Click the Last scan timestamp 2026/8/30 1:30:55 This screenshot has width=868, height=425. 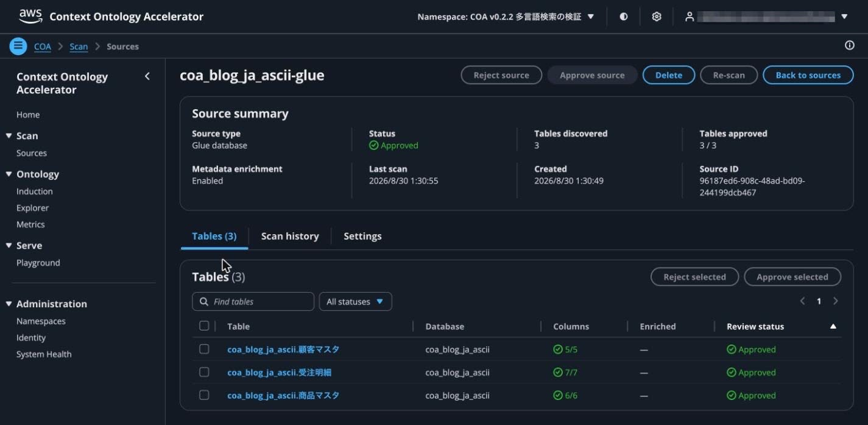pyautogui.click(x=404, y=180)
